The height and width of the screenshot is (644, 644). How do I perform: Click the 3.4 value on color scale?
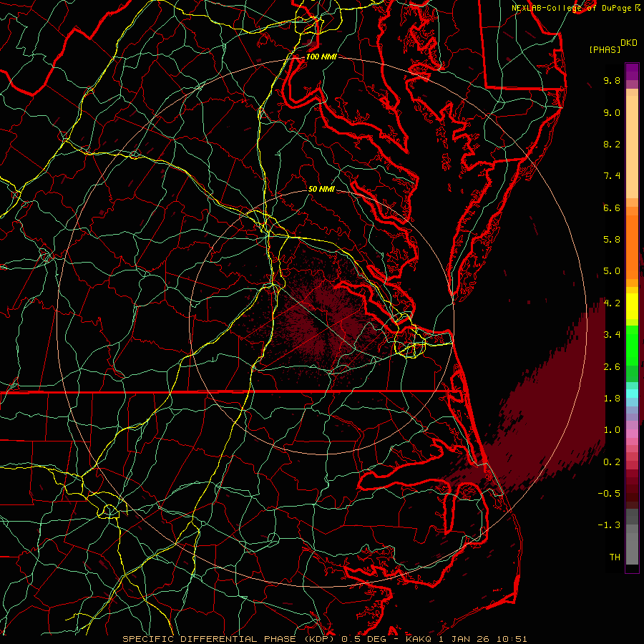(x=612, y=335)
